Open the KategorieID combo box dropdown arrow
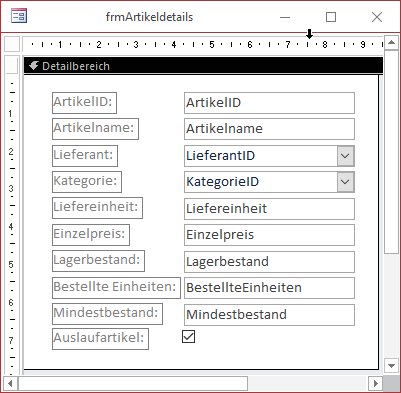401x393 pixels. pyautogui.click(x=345, y=182)
